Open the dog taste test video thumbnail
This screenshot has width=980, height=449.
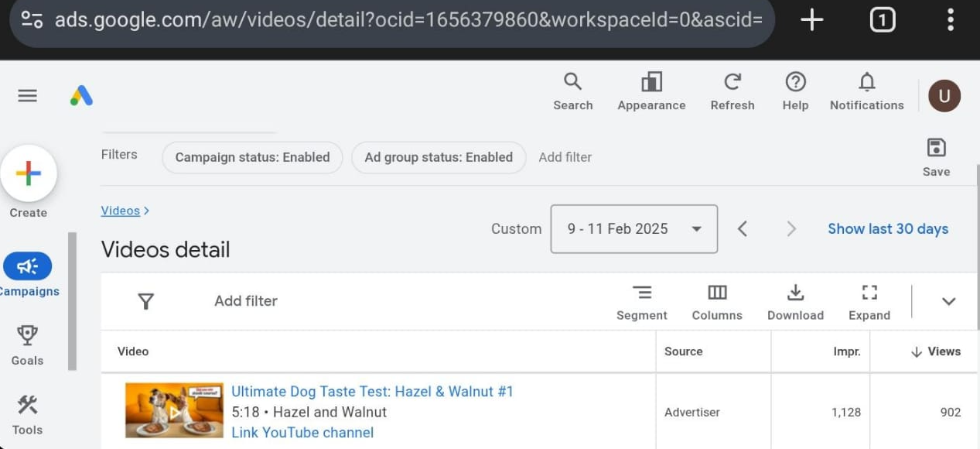tap(174, 411)
